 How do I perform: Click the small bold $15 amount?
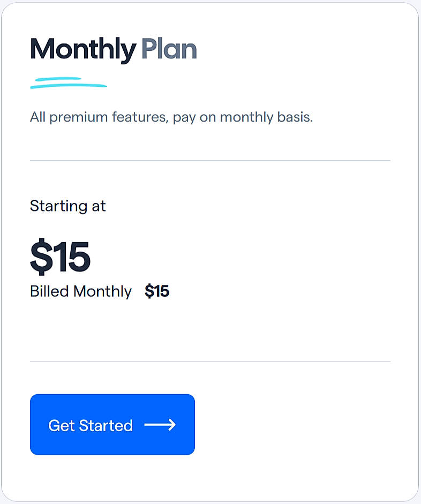tap(157, 291)
